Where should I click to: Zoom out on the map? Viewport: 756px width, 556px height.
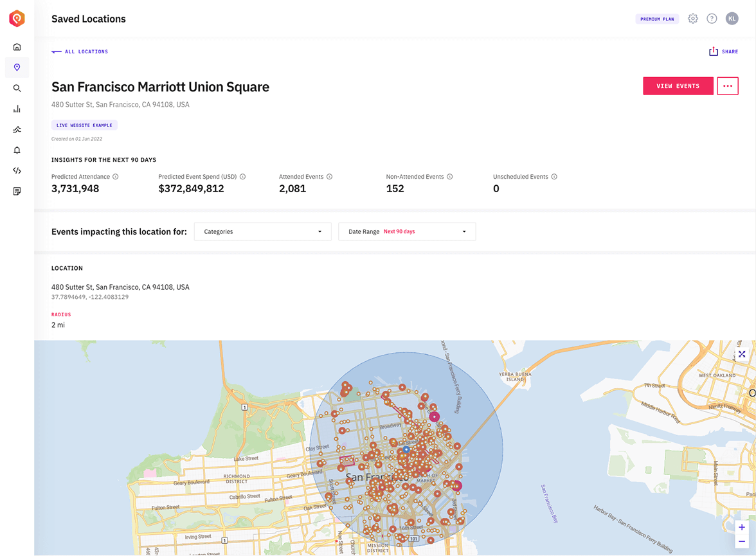click(x=742, y=541)
